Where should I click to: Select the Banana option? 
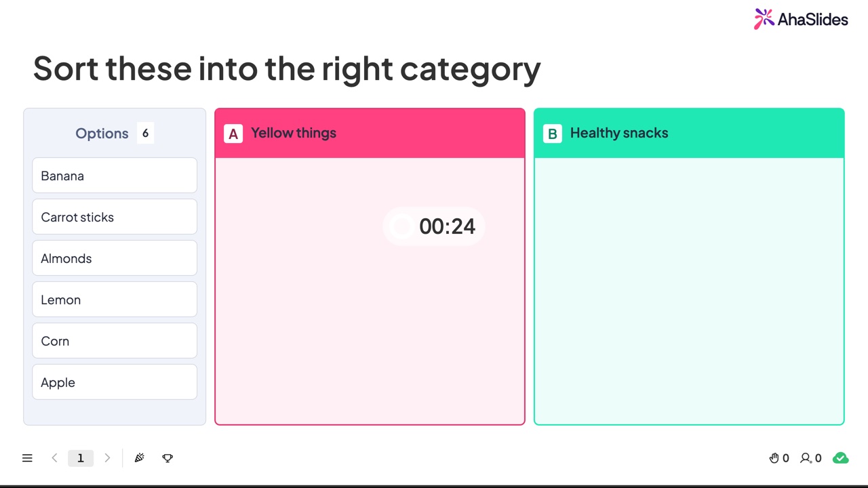[x=115, y=176]
